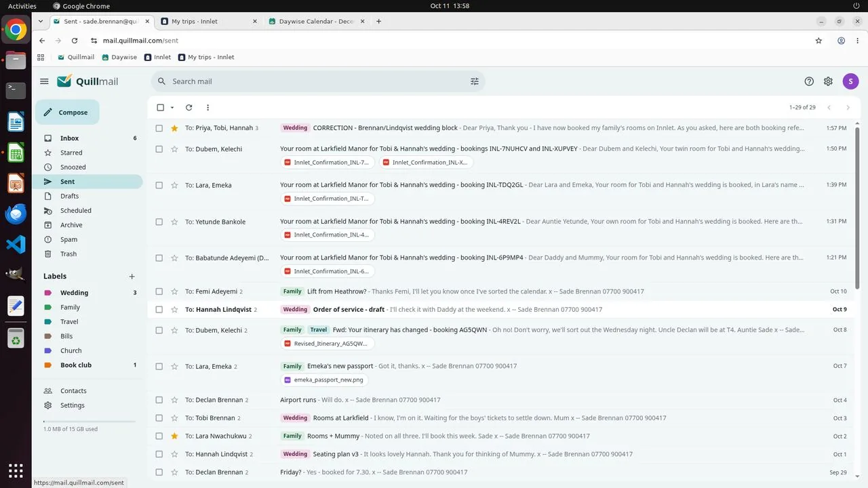Open the clock showing Oct 11 13:58
This screenshot has height=488, width=868.
click(x=450, y=6)
